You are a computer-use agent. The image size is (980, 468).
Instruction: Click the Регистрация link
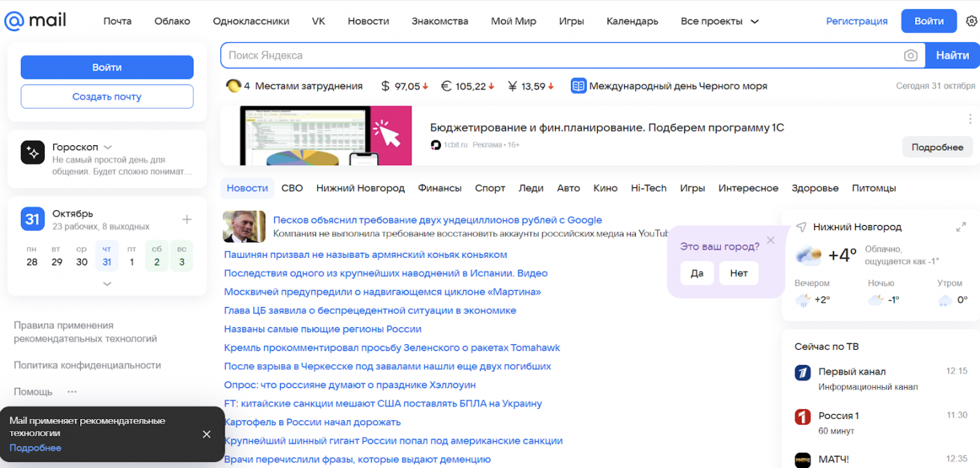click(x=857, y=21)
